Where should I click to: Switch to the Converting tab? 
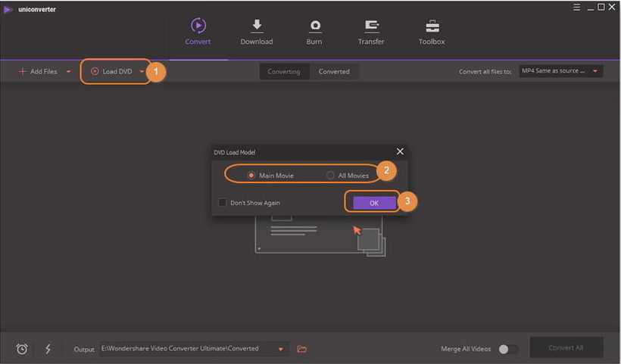click(284, 72)
